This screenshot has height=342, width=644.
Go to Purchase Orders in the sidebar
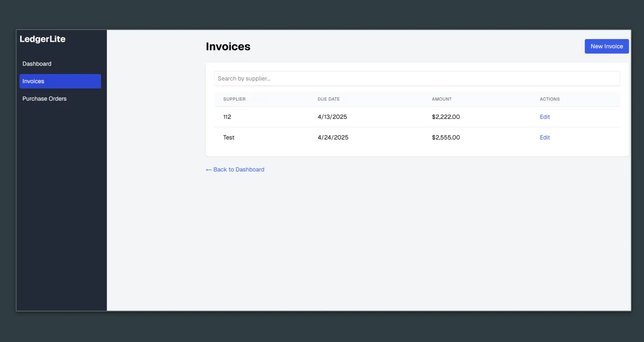pos(44,99)
